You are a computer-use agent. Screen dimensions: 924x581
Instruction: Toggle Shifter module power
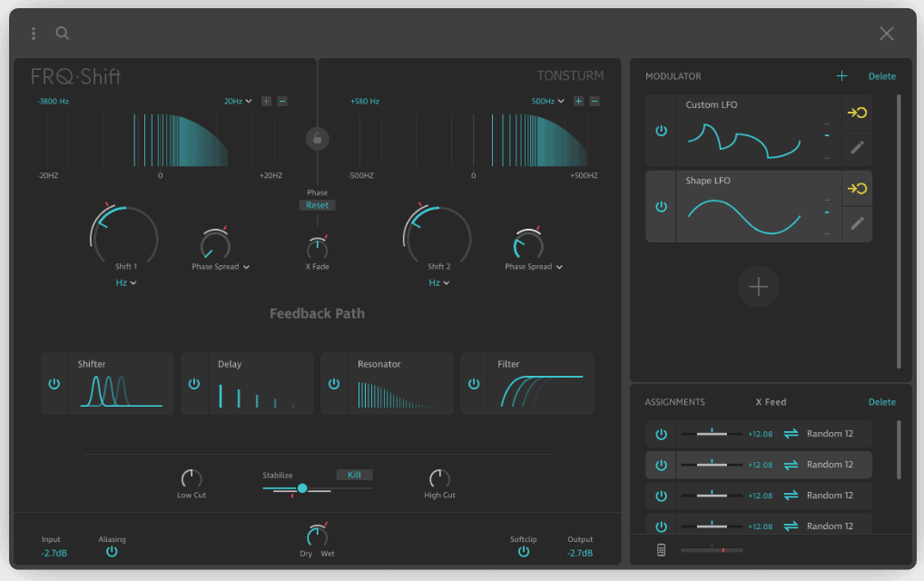(x=54, y=384)
